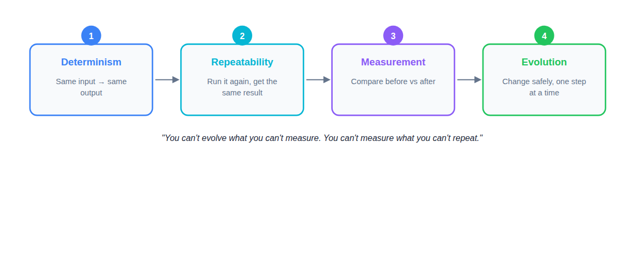644x268 pixels.
Task: Select the Repeatability heading
Action: [242, 62]
